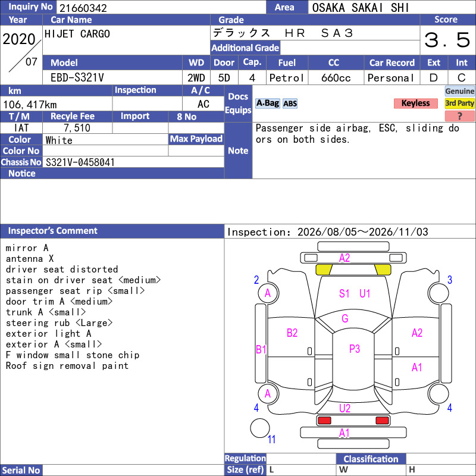Click the Serial No field
The image size is (476, 476).
tap(133, 470)
